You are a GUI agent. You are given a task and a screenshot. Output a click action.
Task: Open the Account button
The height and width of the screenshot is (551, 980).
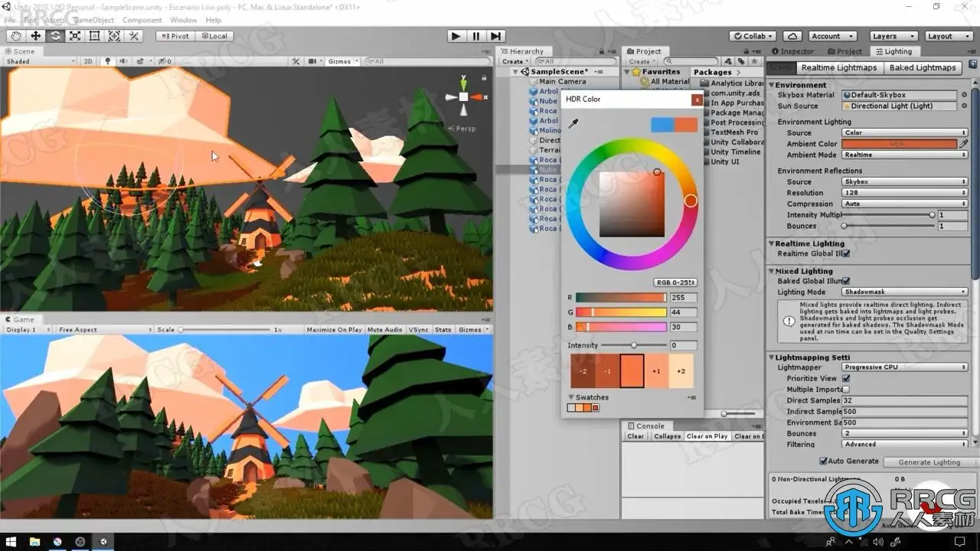833,36
